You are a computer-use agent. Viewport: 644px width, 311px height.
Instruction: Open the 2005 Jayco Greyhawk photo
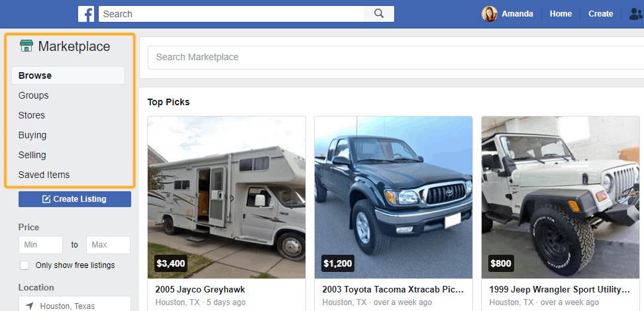click(227, 197)
